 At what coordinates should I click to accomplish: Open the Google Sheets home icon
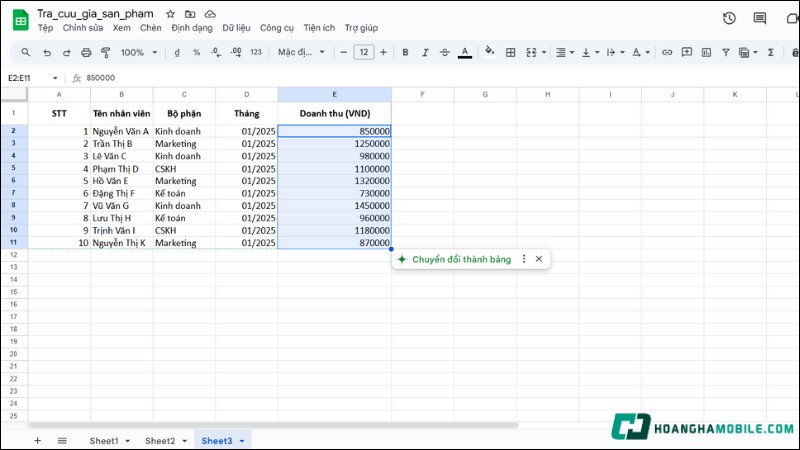tap(20, 20)
